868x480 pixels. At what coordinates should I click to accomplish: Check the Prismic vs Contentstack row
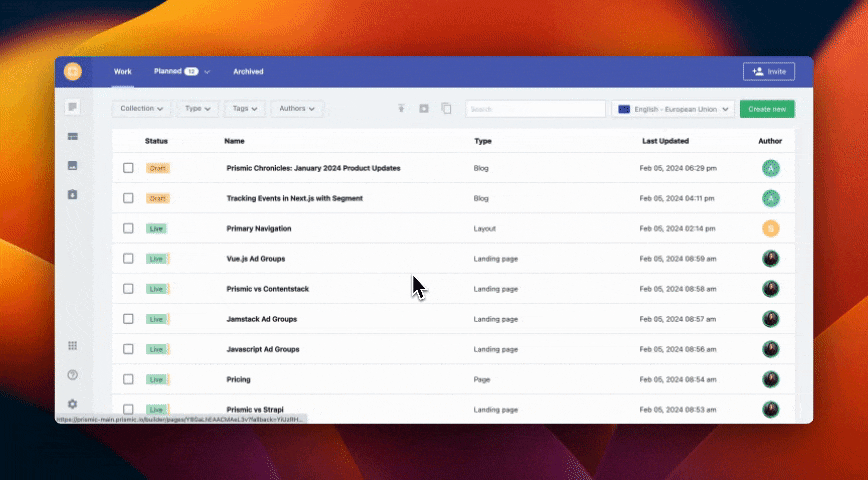click(x=128, y=288)
